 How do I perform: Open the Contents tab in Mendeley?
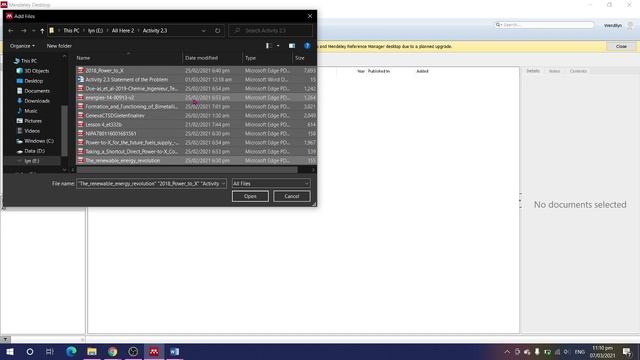pyautogui.click(x=578, y=71)
